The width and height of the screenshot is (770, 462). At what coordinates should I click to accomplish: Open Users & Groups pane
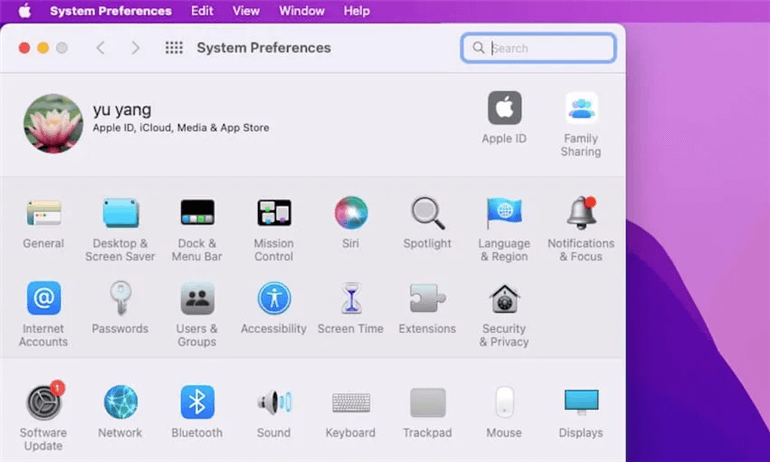coord(197,298)
